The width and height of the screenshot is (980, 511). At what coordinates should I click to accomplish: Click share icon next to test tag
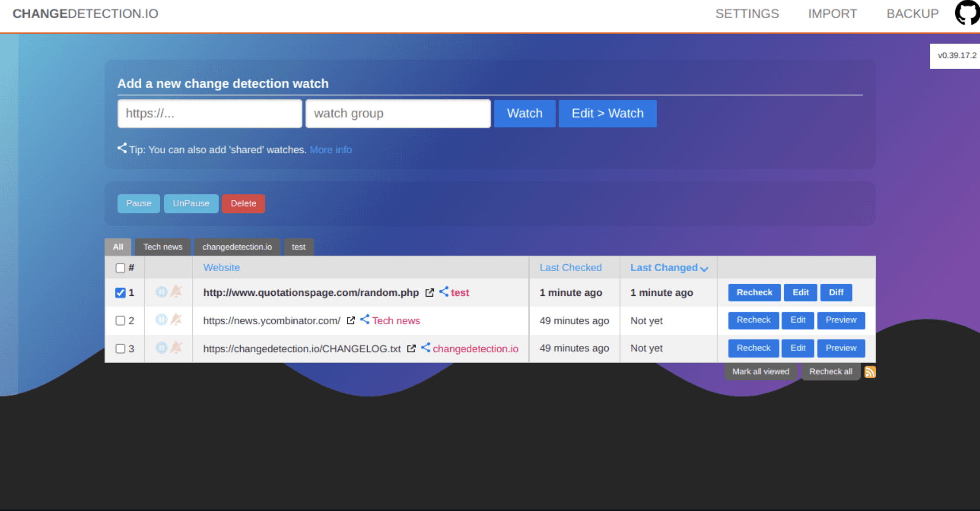444,292
